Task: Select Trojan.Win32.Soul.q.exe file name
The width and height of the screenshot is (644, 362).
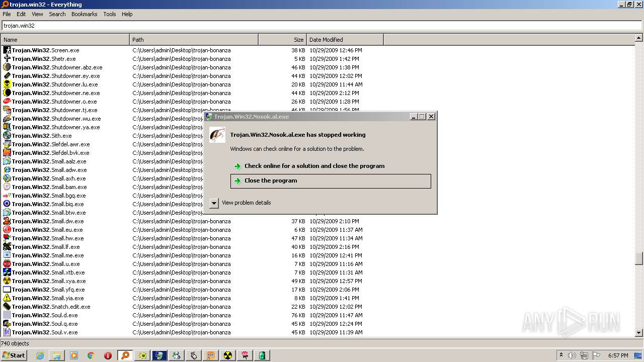Action: click(x=45, y=324)
